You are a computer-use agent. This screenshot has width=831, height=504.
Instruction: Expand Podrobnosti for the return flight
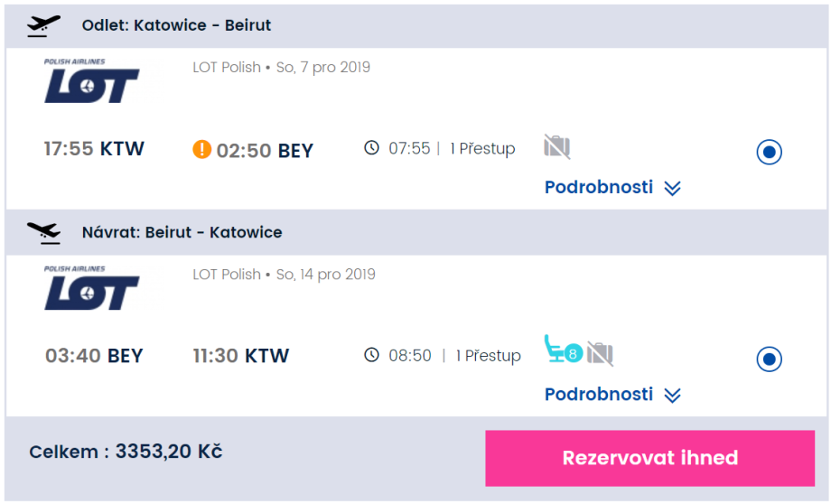coord(599,394)
